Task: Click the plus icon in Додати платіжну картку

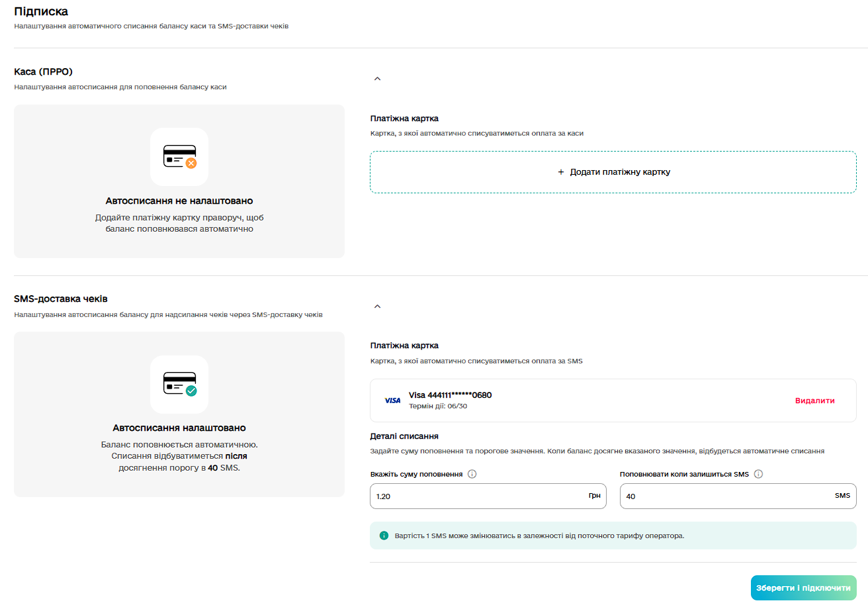Action: coord(561,172)
